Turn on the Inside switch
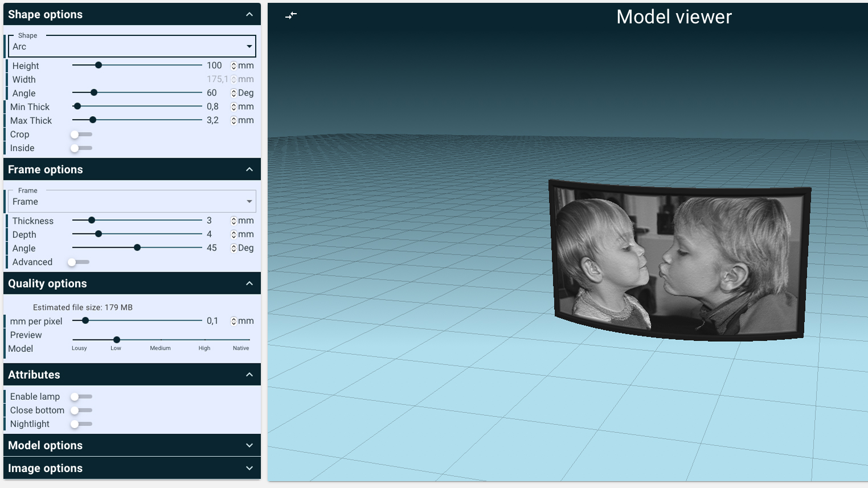The height and width of the screenshot is (488, 868). coord(81,148)
